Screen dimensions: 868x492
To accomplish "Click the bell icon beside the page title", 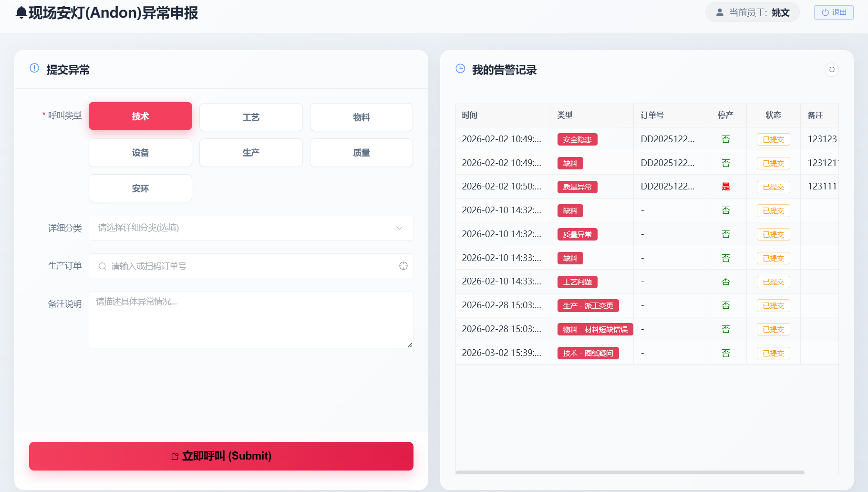I will 21,13.
